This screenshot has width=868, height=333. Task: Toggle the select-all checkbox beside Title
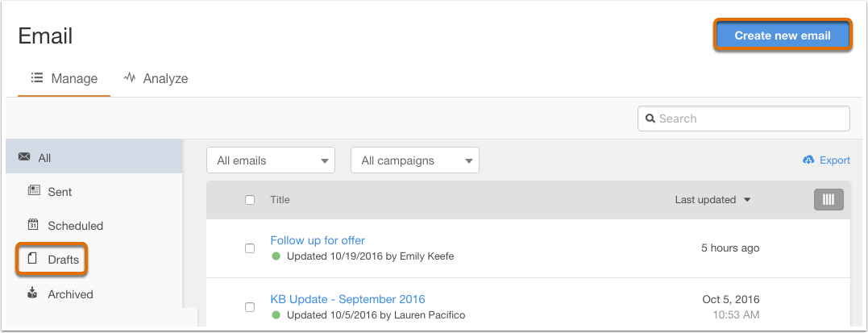point(250,200)
